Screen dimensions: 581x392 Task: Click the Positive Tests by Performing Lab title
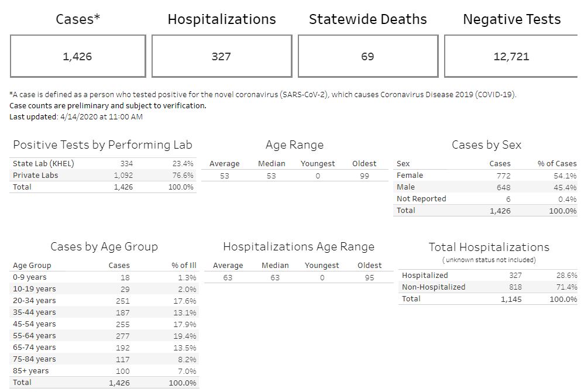102,145
